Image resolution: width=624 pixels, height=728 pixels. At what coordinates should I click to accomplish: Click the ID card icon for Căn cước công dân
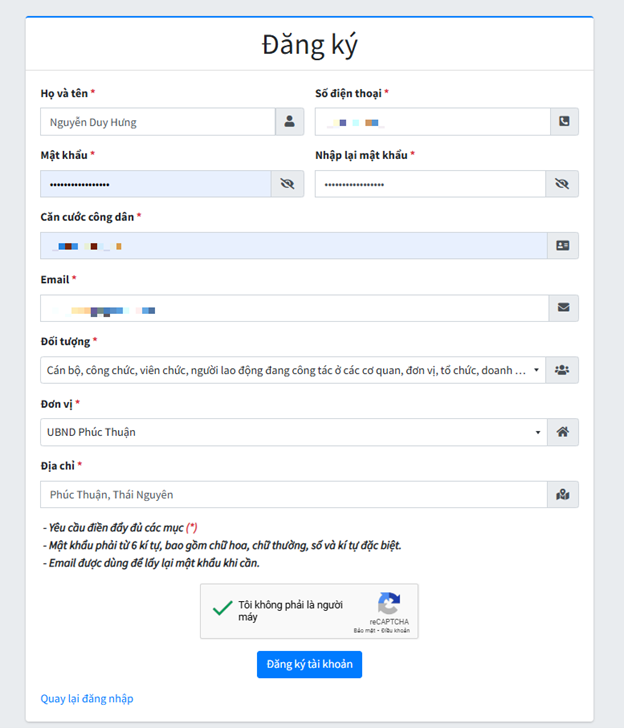click(x=563, y=246)
